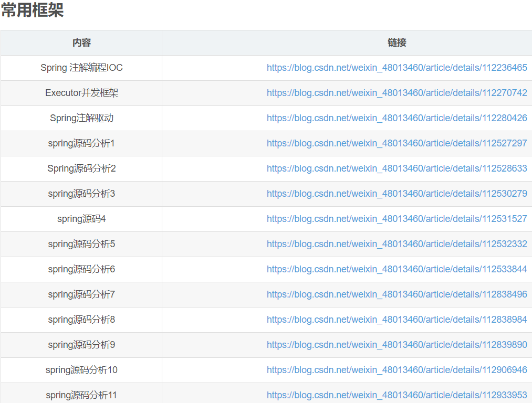Open link ending in 112906946
The width and height of the screenshot is (532, 403).
[x=397, y=370]
